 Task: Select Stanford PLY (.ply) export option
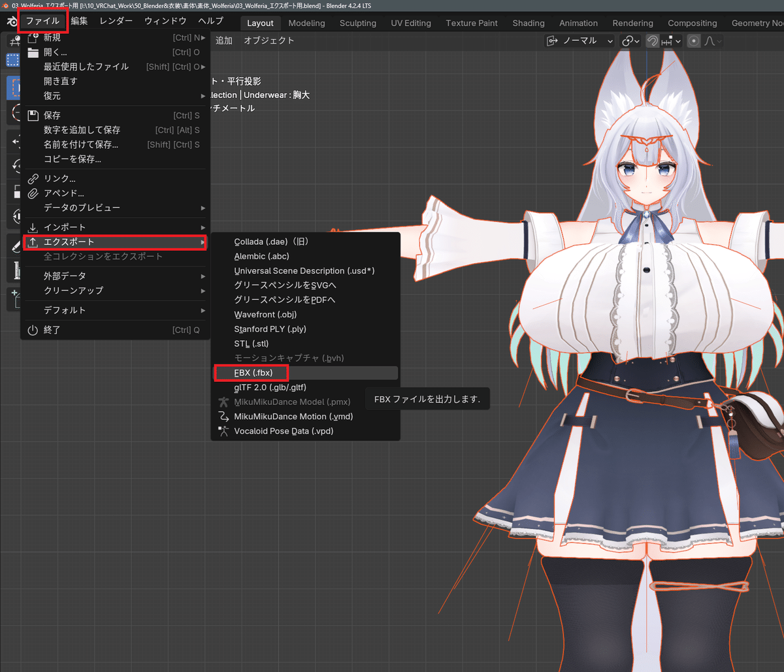(306, 329)
